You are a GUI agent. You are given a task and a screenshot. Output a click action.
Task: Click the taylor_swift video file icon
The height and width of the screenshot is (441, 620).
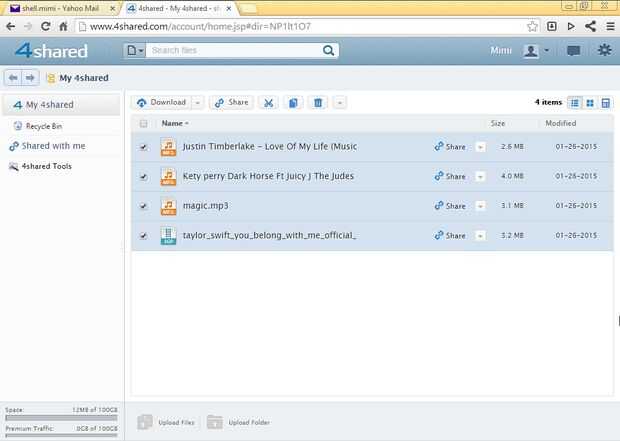tap(168, 236)
